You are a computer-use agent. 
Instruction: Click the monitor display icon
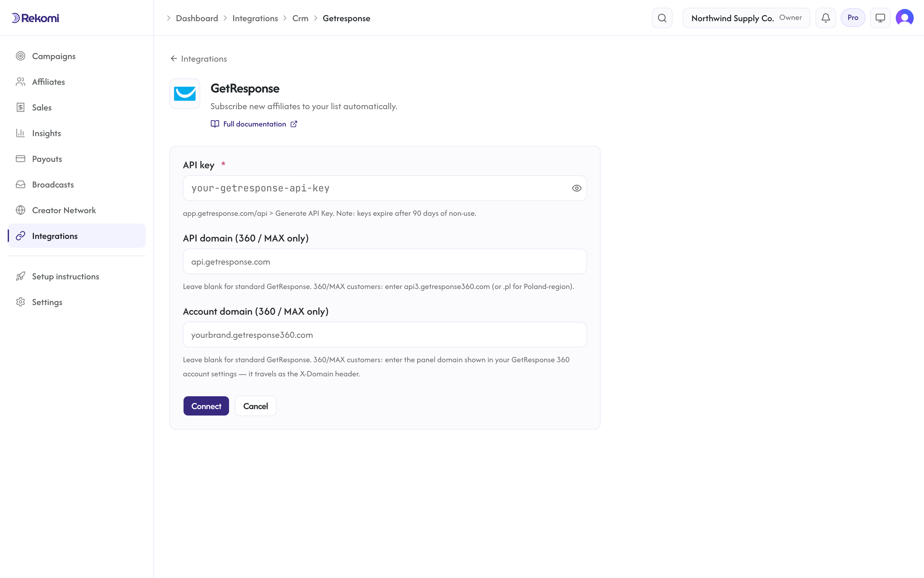(x=880, y=18)
